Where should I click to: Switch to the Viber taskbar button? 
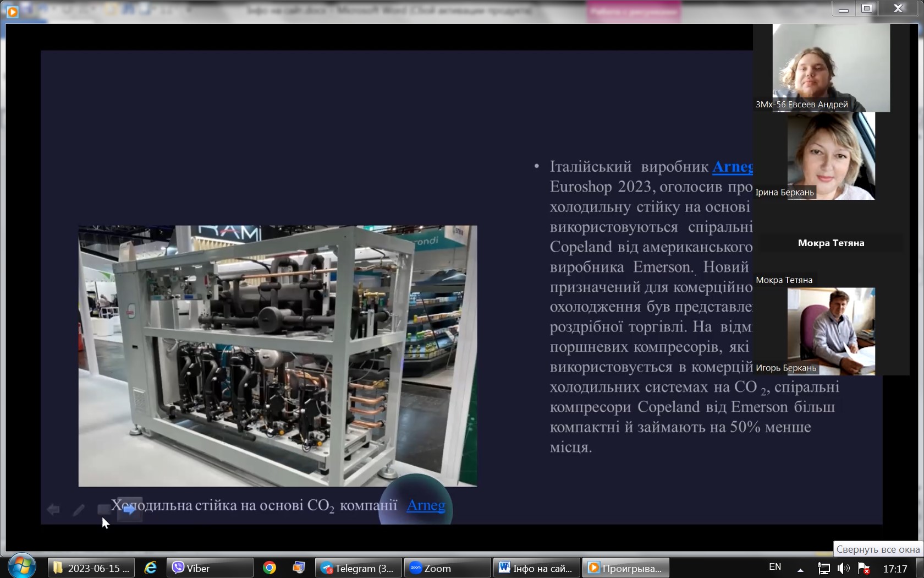point(210,568)
